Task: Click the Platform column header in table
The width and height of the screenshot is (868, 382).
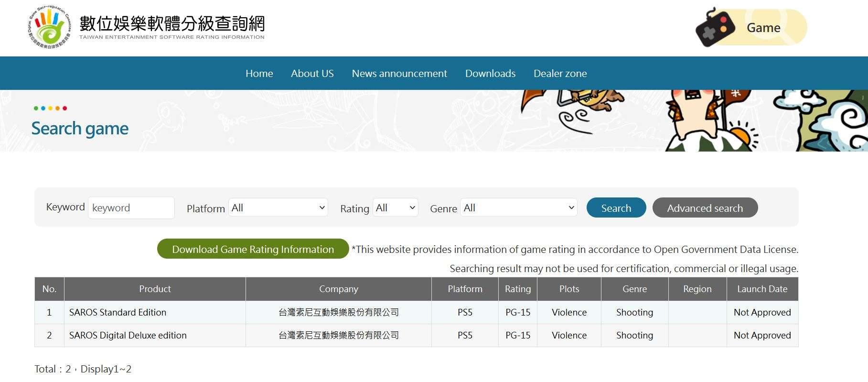Action: click(x=465, y=289)
